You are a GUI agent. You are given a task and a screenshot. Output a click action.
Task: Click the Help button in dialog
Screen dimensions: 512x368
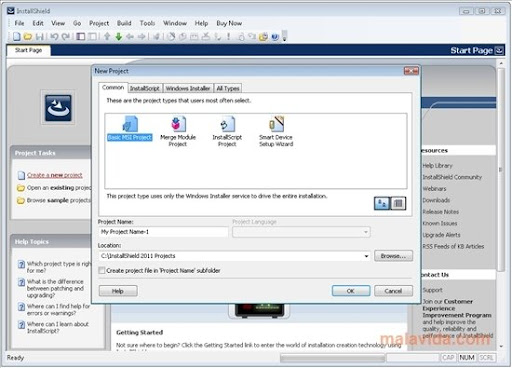tap(118, 291)
